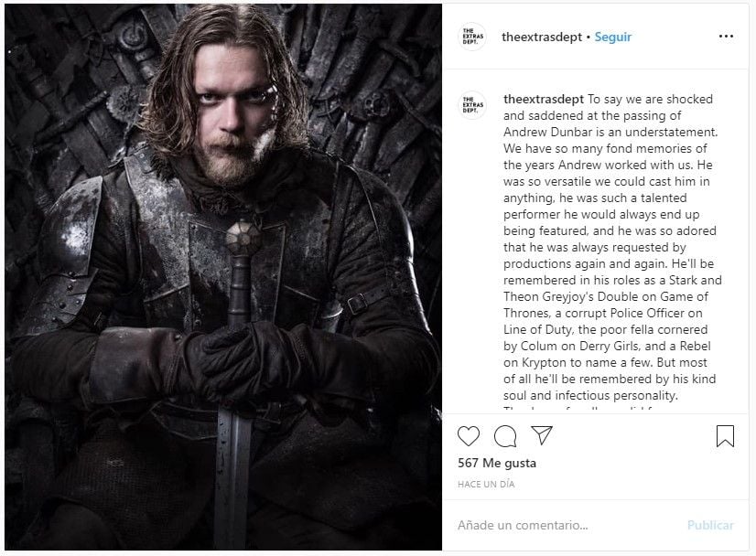Open comments via the speech bubble icon
This screenshot has width=756, height=556.
(505, 436)
